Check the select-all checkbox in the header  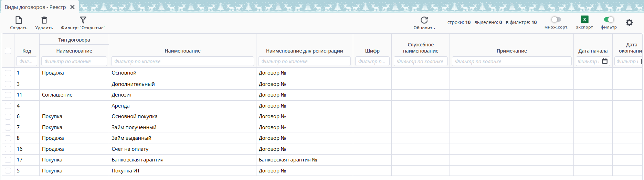(8, 51)
